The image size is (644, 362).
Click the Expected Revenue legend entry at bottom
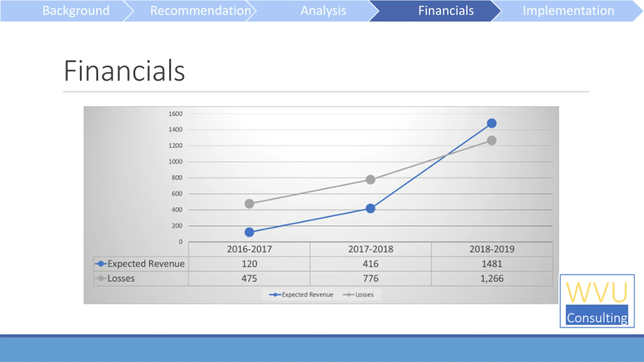[x=301, y=294]
